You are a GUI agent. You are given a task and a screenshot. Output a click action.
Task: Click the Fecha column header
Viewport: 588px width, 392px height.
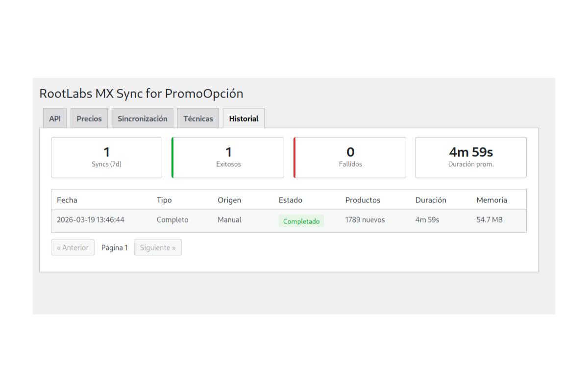pyautogui.click(x=67, y=200)
